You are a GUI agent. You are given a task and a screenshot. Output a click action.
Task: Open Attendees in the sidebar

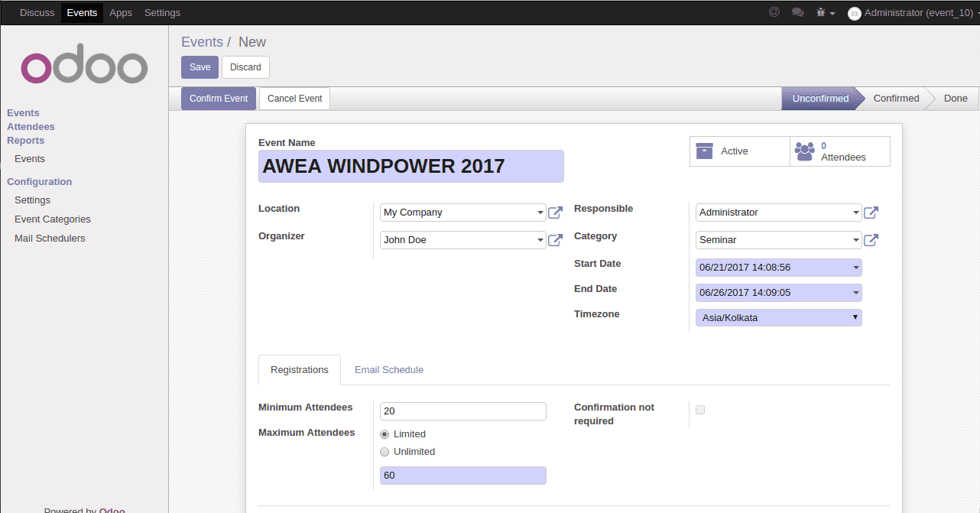tap(31, 127)
